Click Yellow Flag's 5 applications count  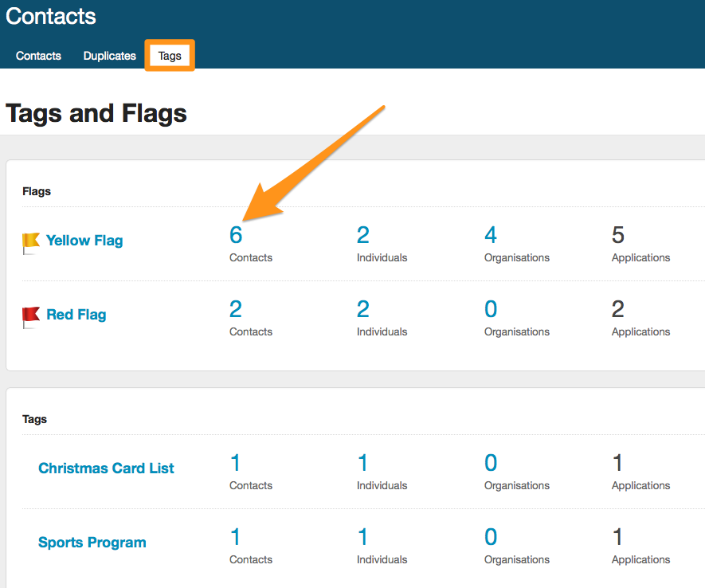618,235
